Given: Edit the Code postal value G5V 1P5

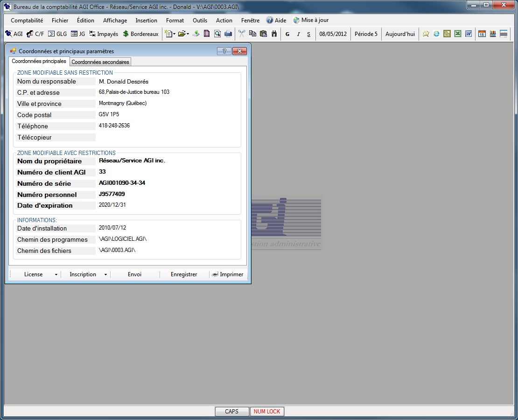Looking at the screenshot, I should click(x=109, y=114).
